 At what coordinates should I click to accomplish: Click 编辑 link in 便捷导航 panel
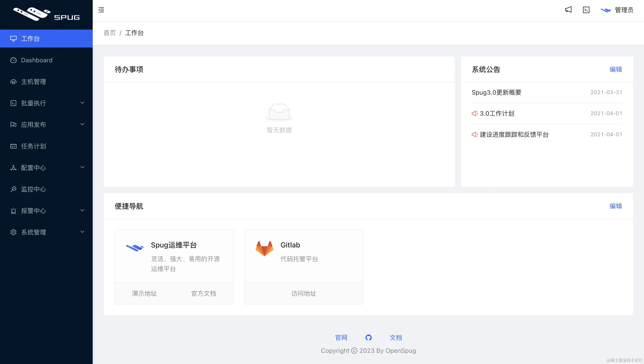click(x=616, y=206)
